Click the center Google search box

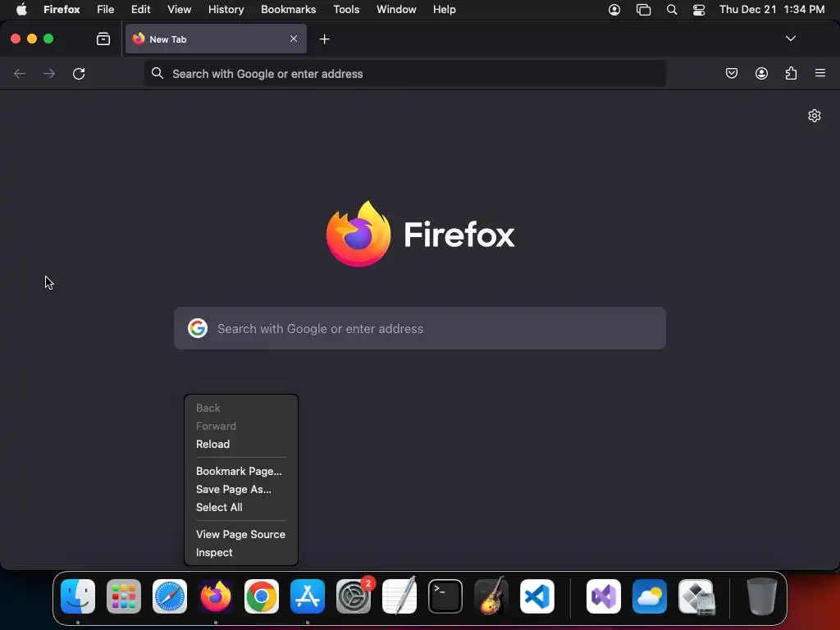click(420, 328)
